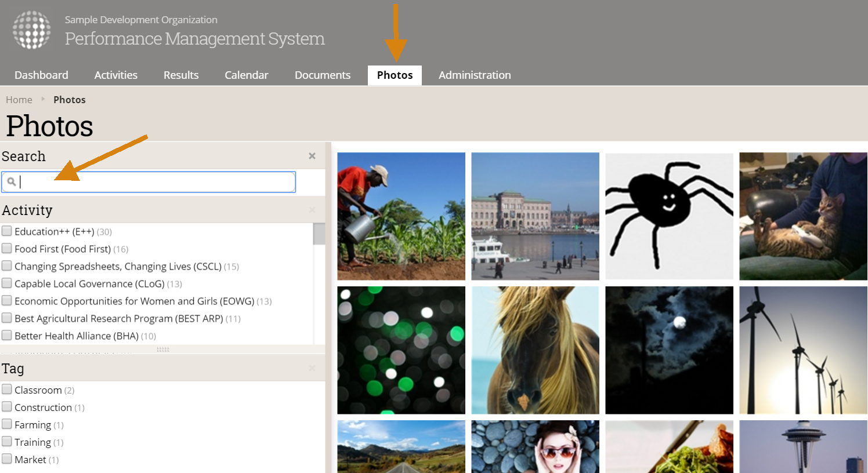Click the Search panel heading

pyautogui.click(x=24, y=157)
